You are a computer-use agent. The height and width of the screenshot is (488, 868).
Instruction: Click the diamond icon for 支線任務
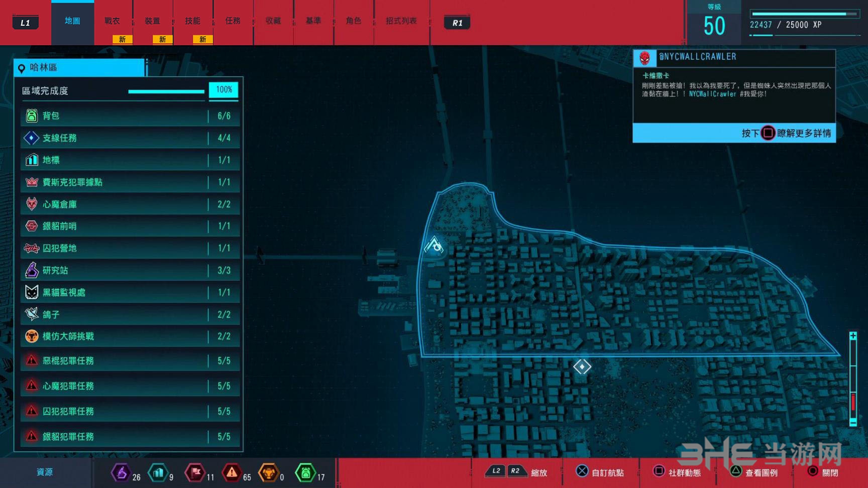click(x=31, y=138)
